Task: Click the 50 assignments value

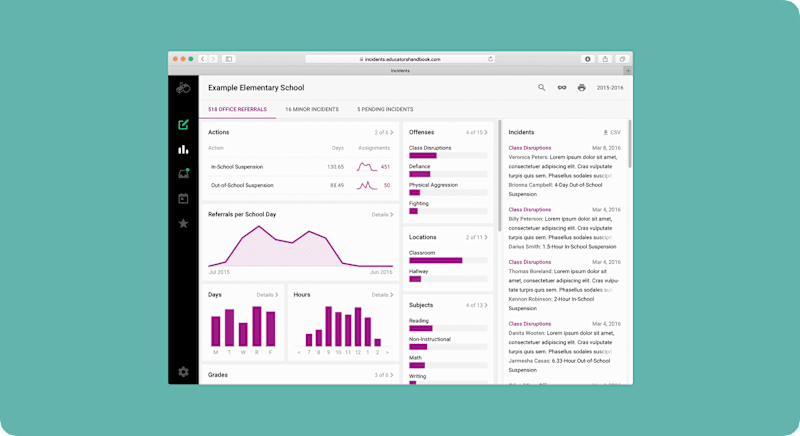Action: 387,185
